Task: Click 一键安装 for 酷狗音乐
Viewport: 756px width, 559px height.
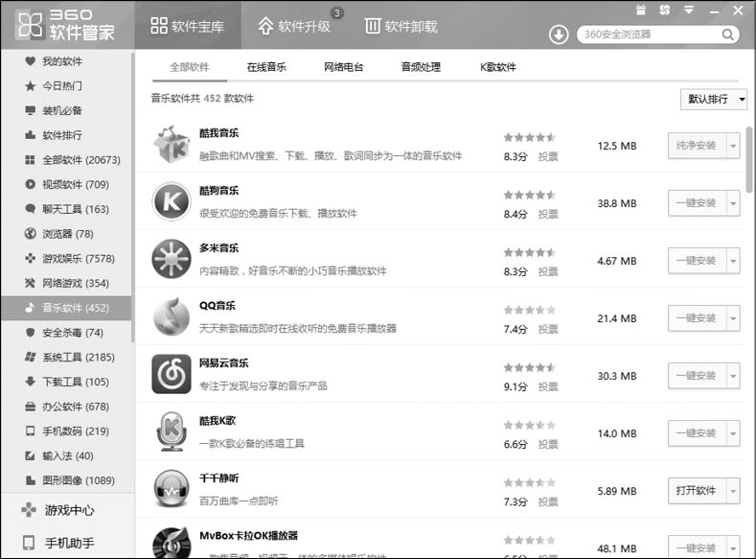Action: tap(697, 203)
